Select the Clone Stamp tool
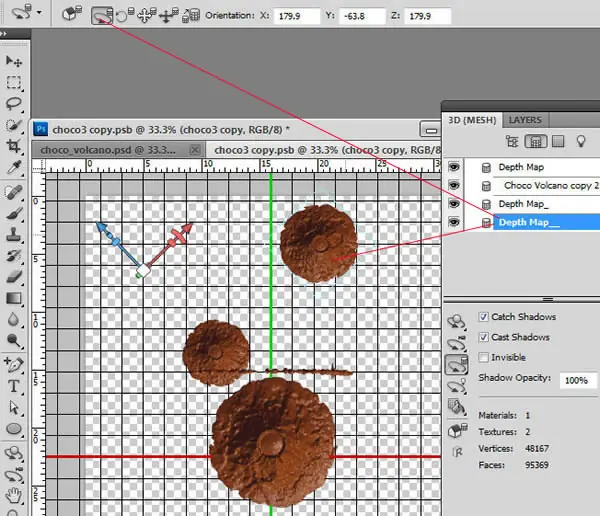The height and width of the screenshot is (516, 600). [x=13, y=234]
